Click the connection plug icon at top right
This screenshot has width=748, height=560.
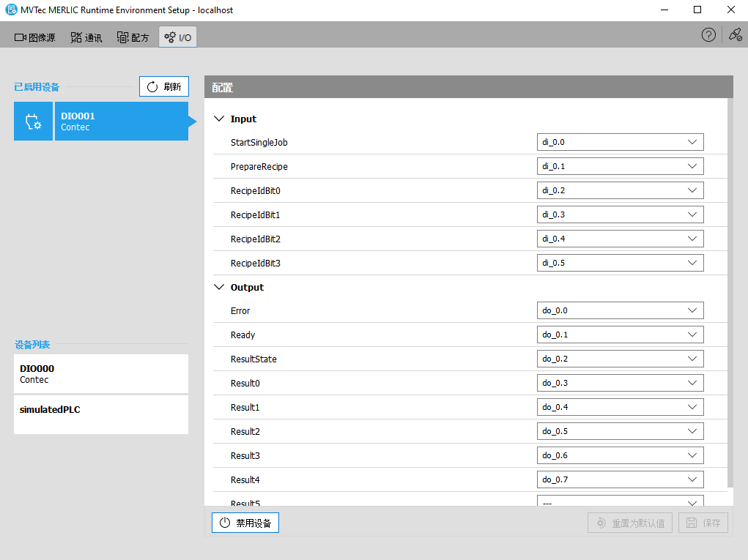coord(735,35)
